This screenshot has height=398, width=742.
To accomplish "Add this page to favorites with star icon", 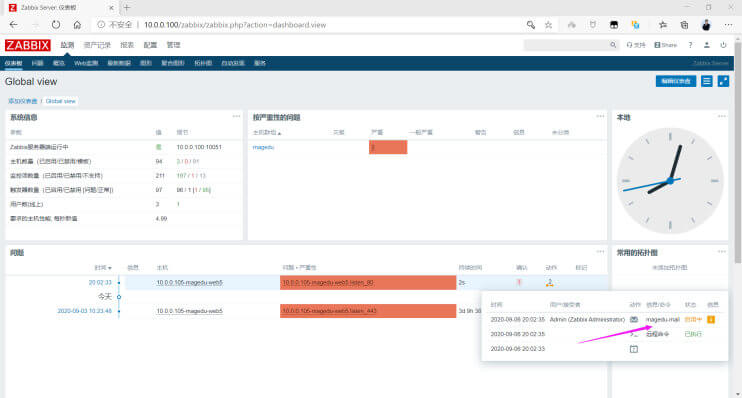I will click(x=548, y=25).
